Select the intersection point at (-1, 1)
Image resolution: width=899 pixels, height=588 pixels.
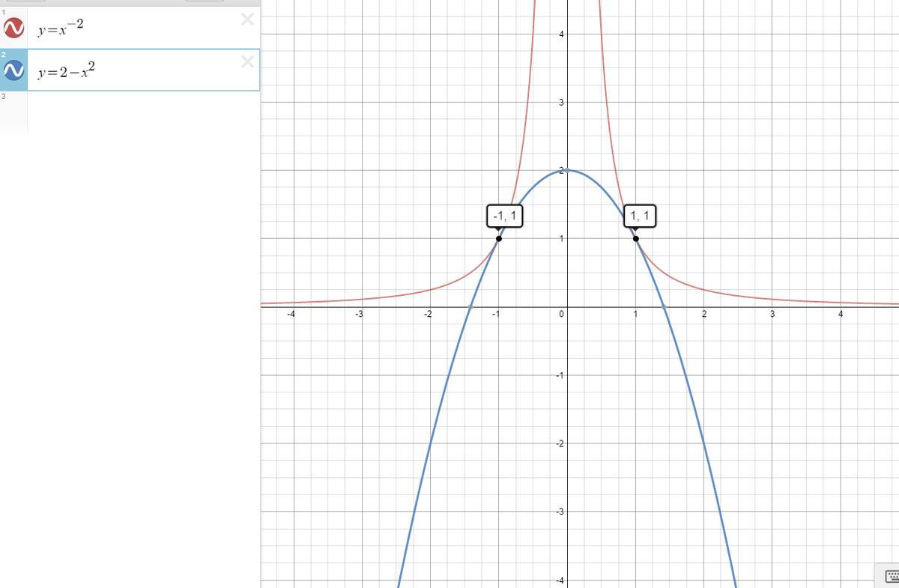(499, 239)
